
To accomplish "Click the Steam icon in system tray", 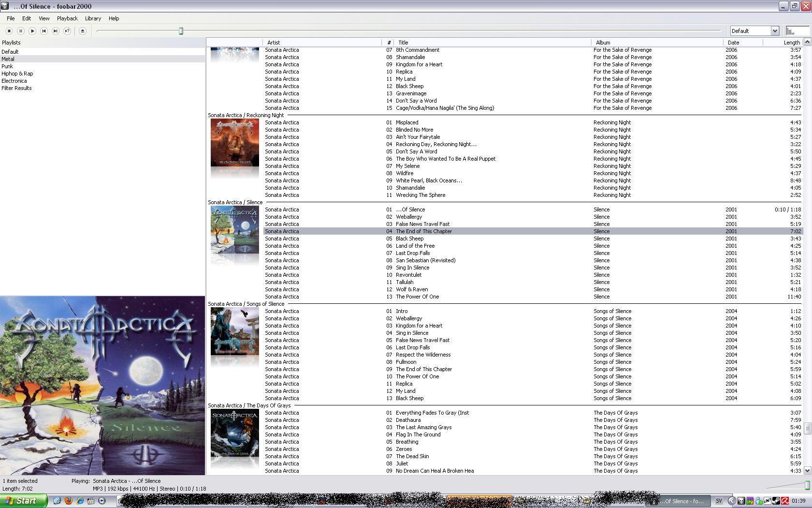I will pyautogui.click(x=776, y=501).
